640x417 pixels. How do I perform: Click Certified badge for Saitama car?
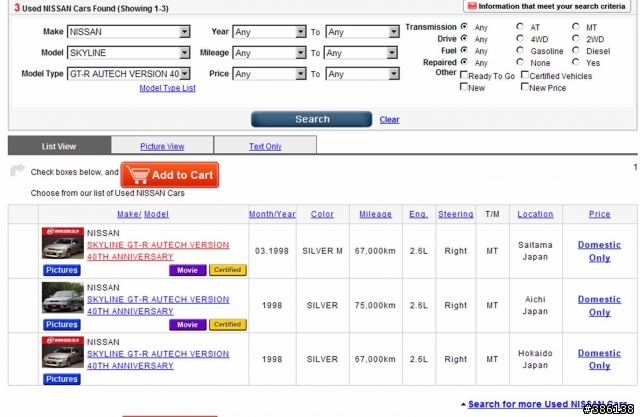(x=228, y=270)
